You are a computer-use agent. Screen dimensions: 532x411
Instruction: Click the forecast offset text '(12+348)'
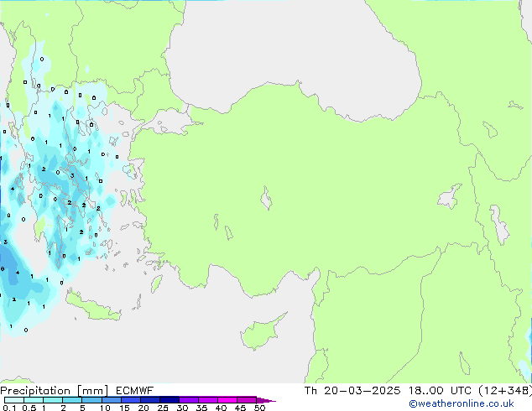(505, 391)
